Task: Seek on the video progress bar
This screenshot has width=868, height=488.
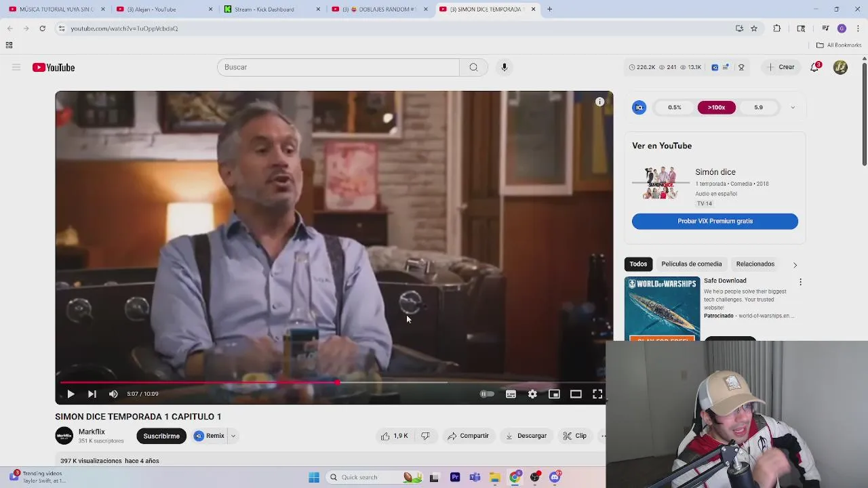Action: (330, 383)
